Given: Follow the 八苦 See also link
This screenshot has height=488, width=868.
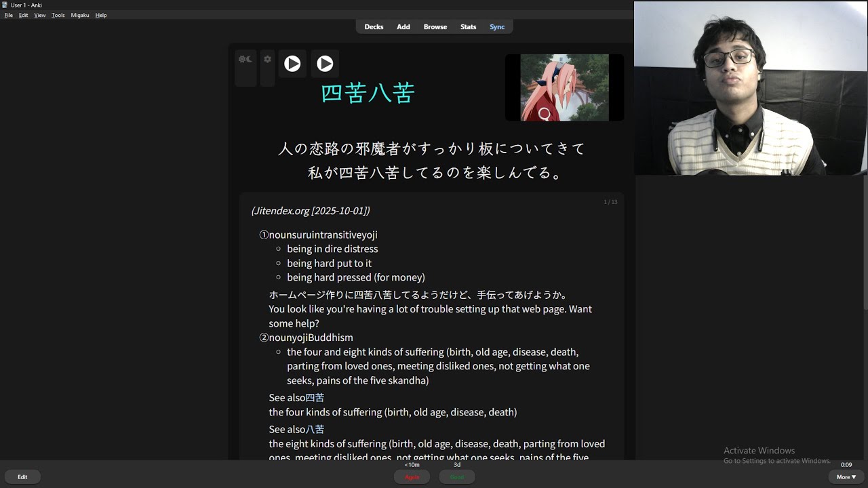Looking at the screenshot, I should click(315, 430).
